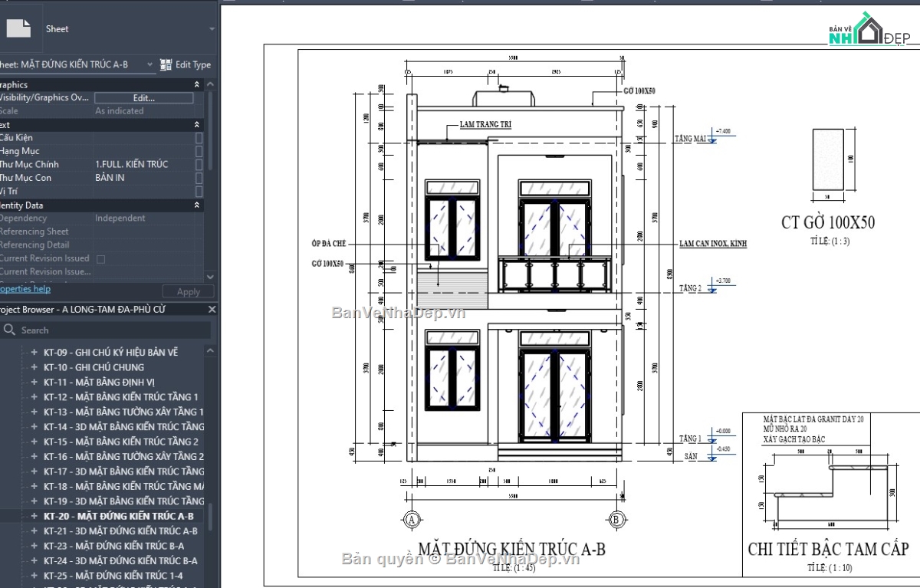Screen dimensions: 920x588
Task: Expand the KT-23 sheet node
Action: pyautogui.click(x=34, y=546)
